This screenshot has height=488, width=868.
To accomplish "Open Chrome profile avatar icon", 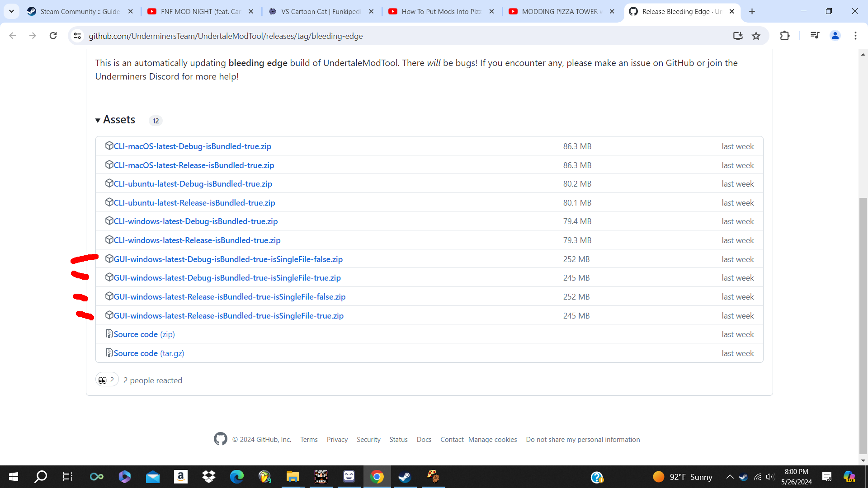I will pos(835,36).
